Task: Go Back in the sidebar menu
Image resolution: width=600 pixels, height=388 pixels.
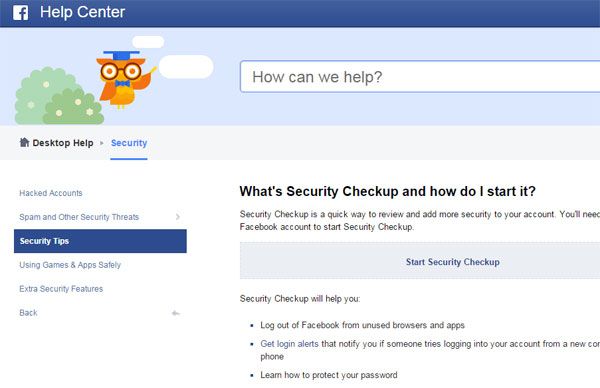Action: click(28, 313)
